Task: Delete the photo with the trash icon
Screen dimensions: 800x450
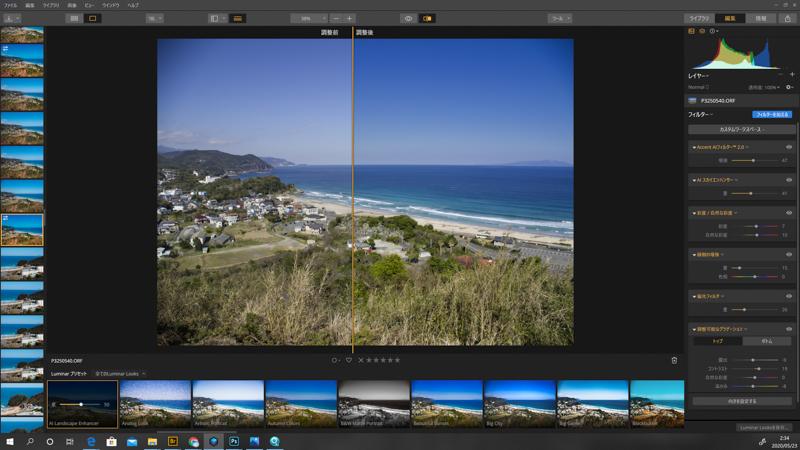Action: click(674, 360)
